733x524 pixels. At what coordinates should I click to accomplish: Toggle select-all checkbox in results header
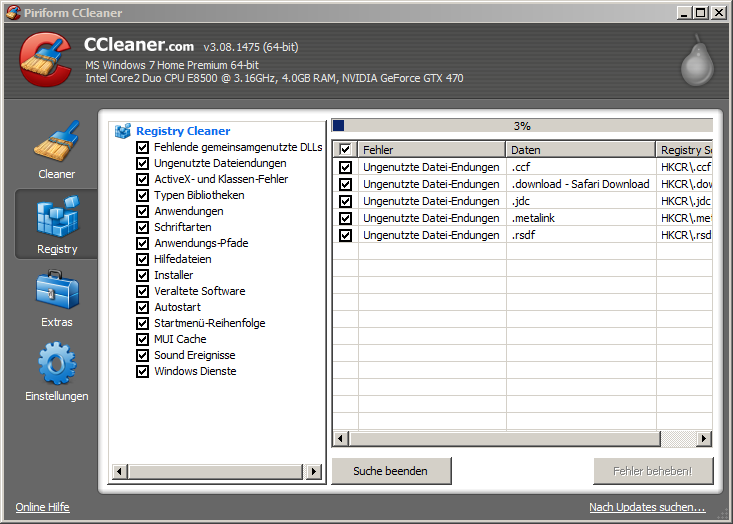[x=345, y=150]
